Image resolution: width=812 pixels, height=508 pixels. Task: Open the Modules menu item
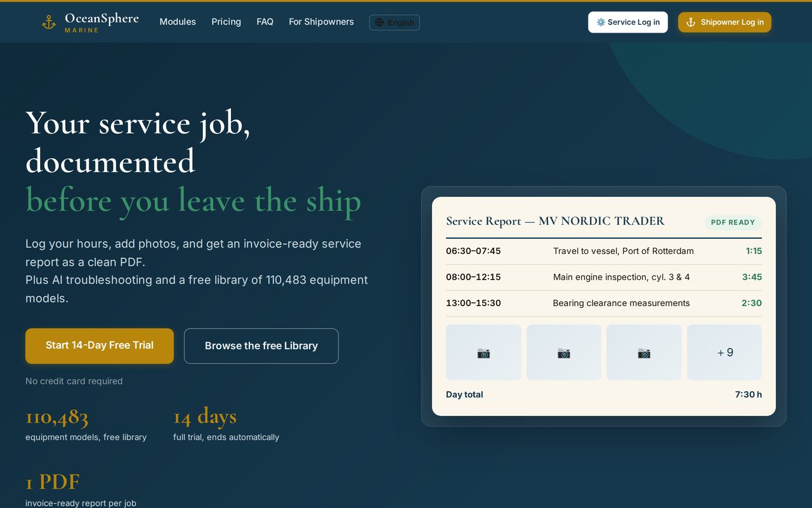coord(178,22)
